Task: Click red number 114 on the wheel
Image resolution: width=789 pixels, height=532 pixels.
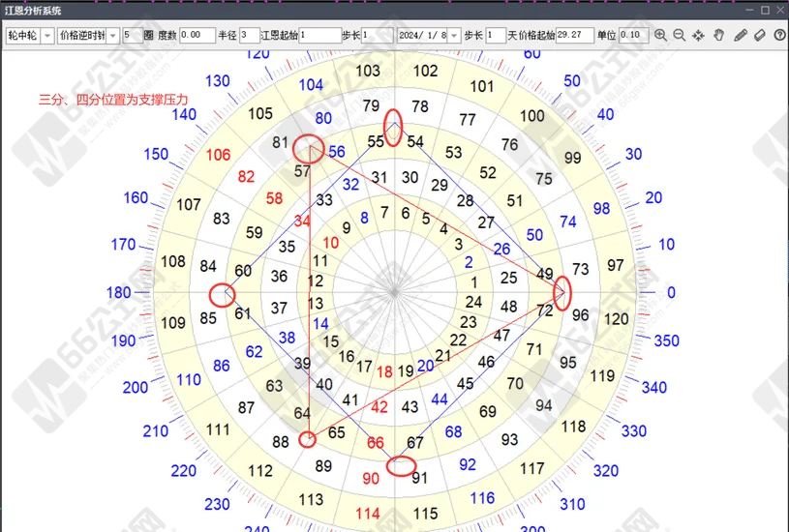Action: tap(367, 514)
